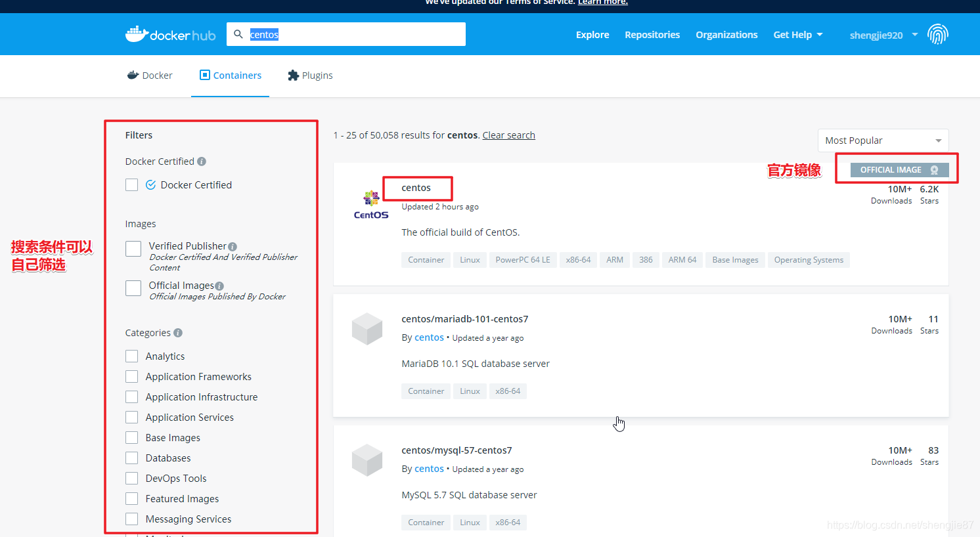Switch to the Containers tab

pos(230,75)
